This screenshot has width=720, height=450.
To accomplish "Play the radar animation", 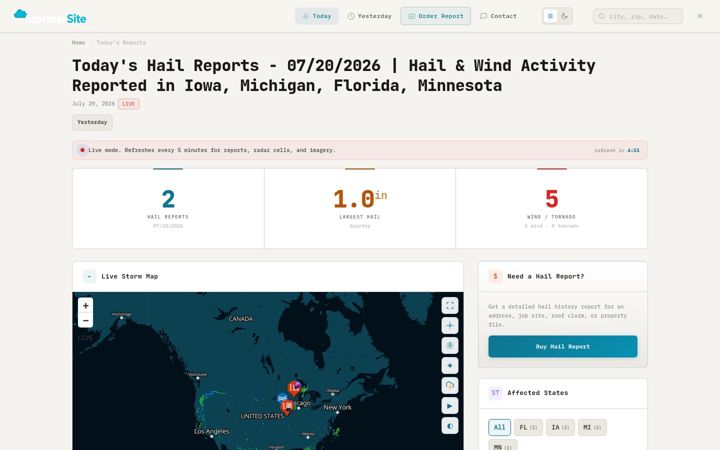I will coord(450,406).
